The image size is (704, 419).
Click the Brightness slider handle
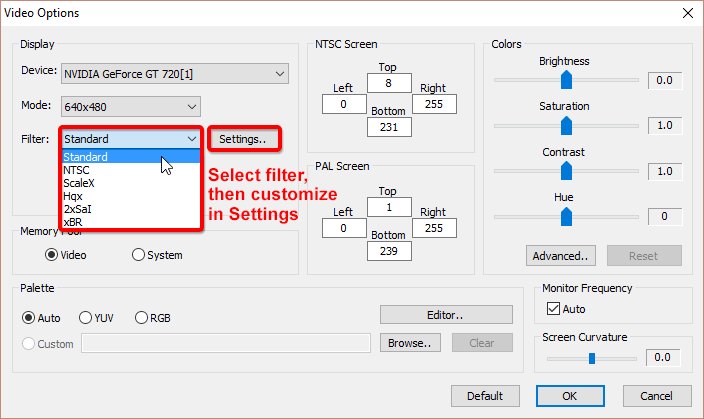(x=566, y=79)
